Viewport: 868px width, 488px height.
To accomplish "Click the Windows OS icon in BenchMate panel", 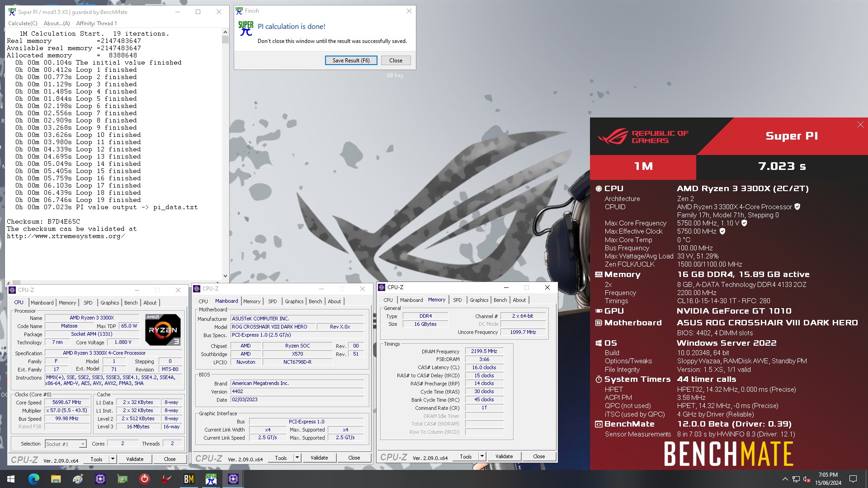I will (x=599, y=343).
